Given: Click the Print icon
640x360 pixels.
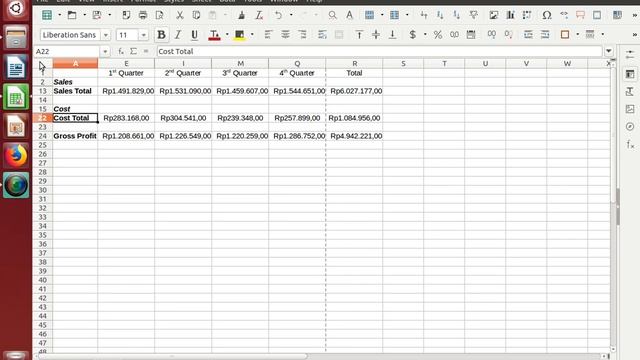Looking at the screenshot, I should click(x=143, y=15).
